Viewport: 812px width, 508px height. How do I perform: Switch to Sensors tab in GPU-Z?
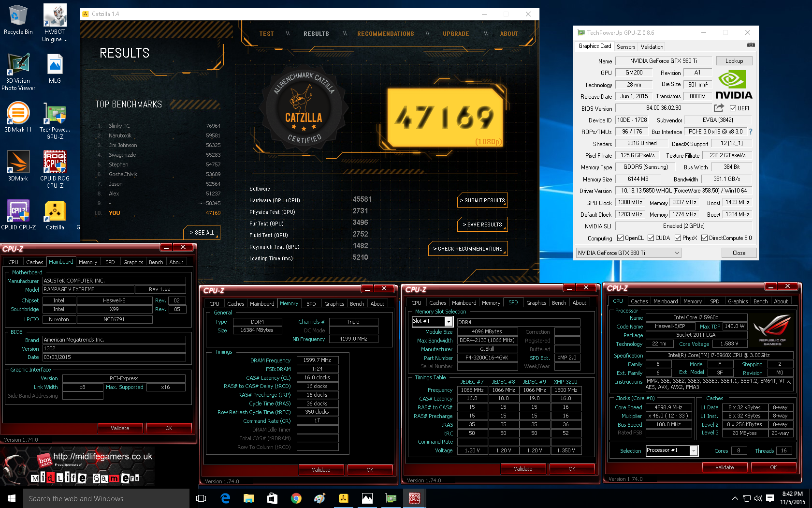626,47
